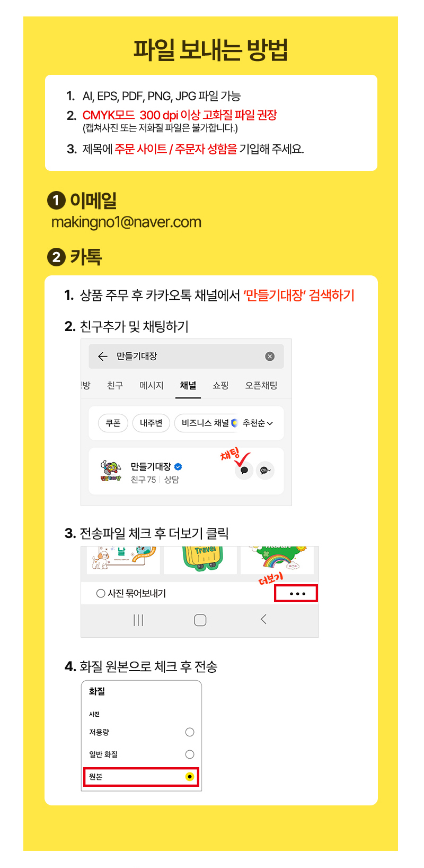Click the 쿠폰 filter chip
Viewport: 424px width, 868px height.
[x=113, y=423]
